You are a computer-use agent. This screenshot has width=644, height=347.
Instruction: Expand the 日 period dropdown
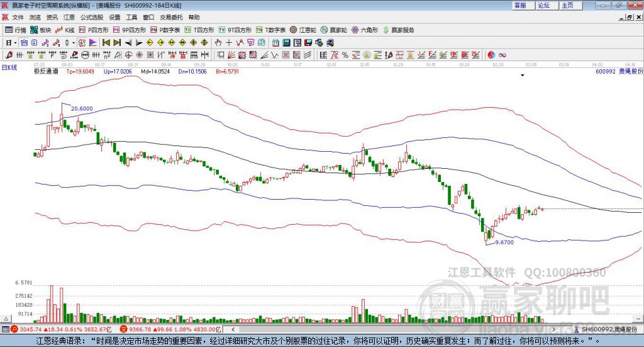[x=15, y=43]
